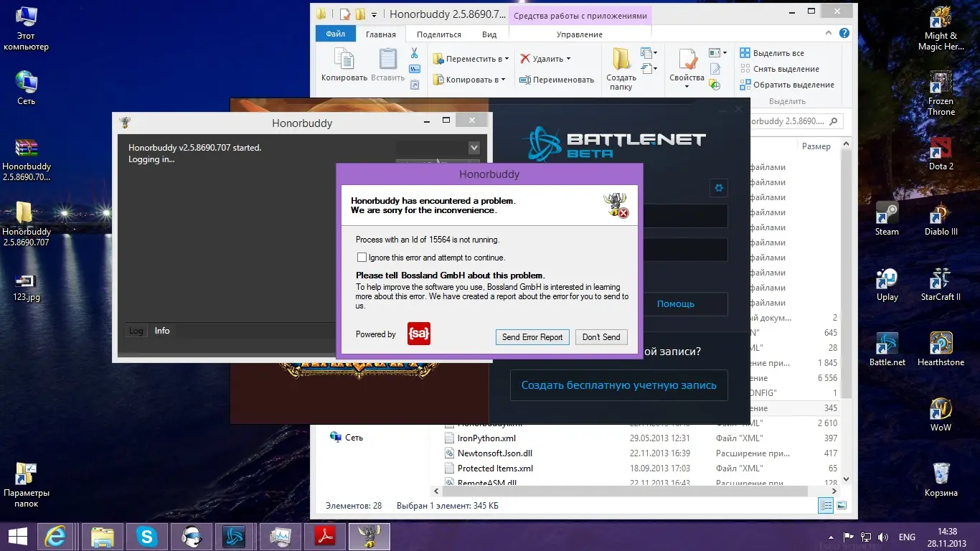Click the Размер column header

(816, 146)
